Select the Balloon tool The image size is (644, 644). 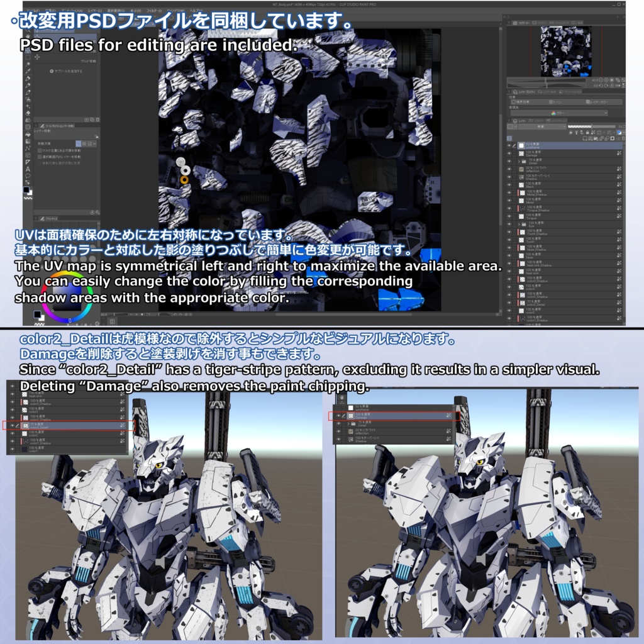(x=28, y=176)
